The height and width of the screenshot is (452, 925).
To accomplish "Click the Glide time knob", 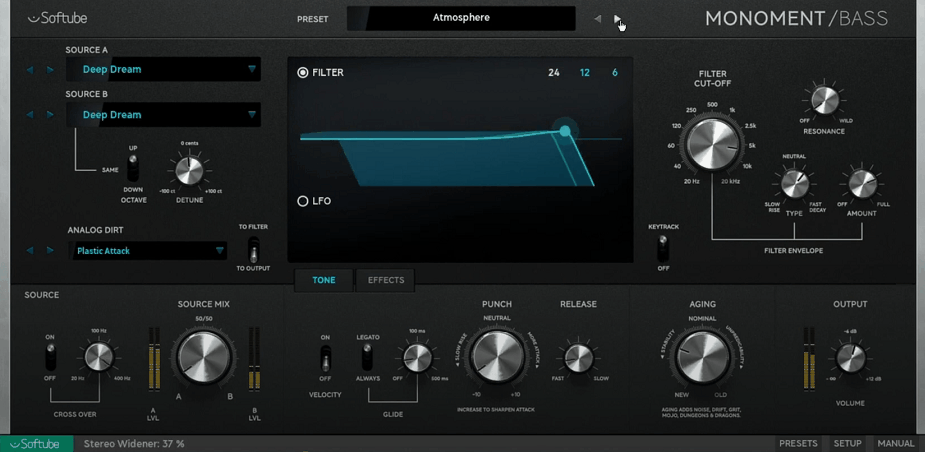I will point(417,358).
